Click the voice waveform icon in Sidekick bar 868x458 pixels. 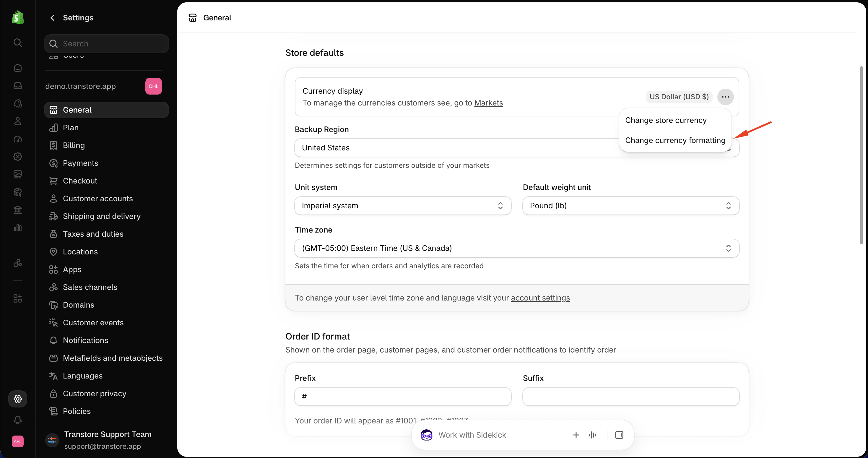click(x=593, y=435)
